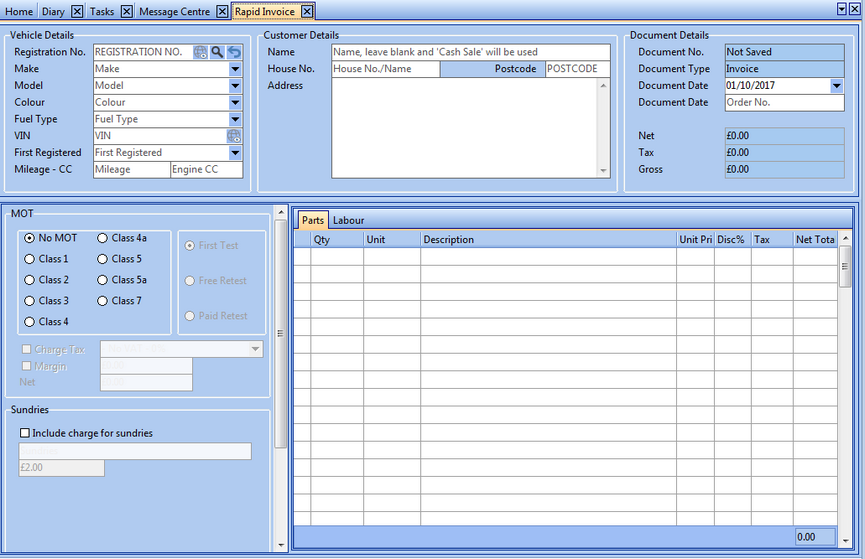The height and width of the screenshot is (559, 865).
Task: Click the left panel vertical scrollbar thumb
Action: click(x=281, y=334)
